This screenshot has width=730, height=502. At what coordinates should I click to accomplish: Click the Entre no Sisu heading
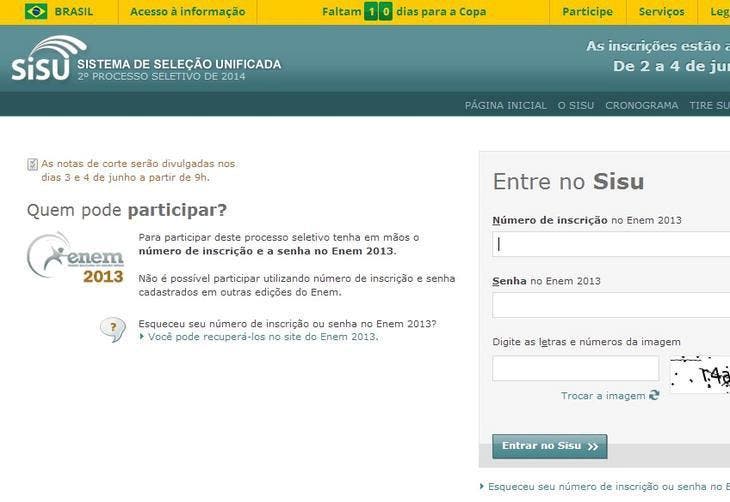[568, 181]
